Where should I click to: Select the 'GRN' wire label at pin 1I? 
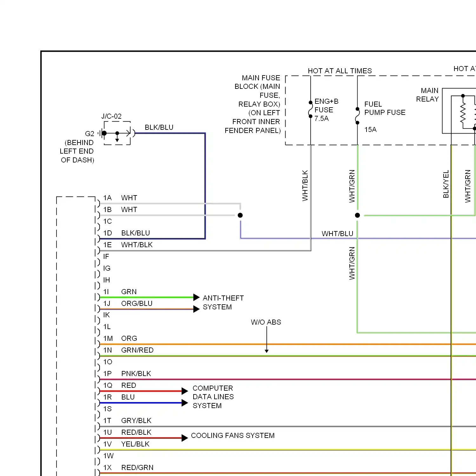point(129,292)
